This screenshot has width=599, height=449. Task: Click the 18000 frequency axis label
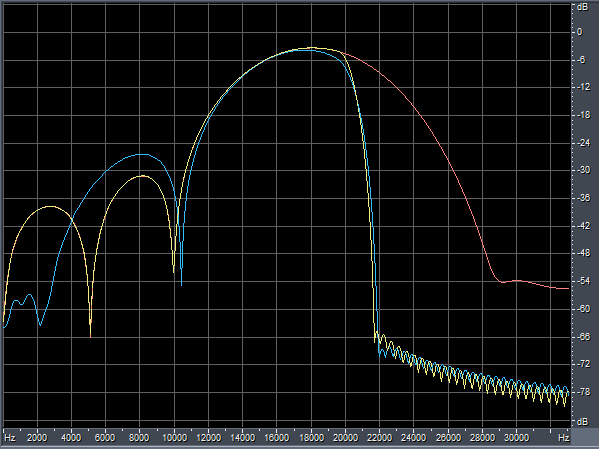point(311,438)
